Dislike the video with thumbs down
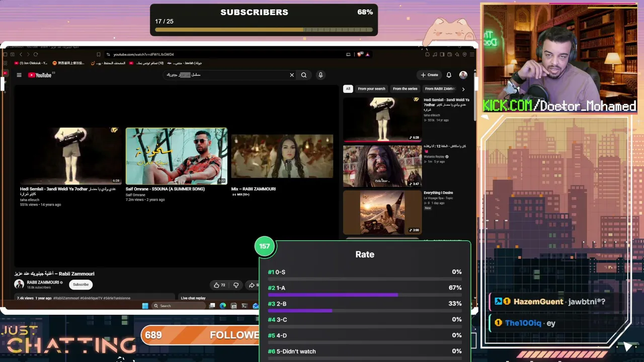 (236, 285)
